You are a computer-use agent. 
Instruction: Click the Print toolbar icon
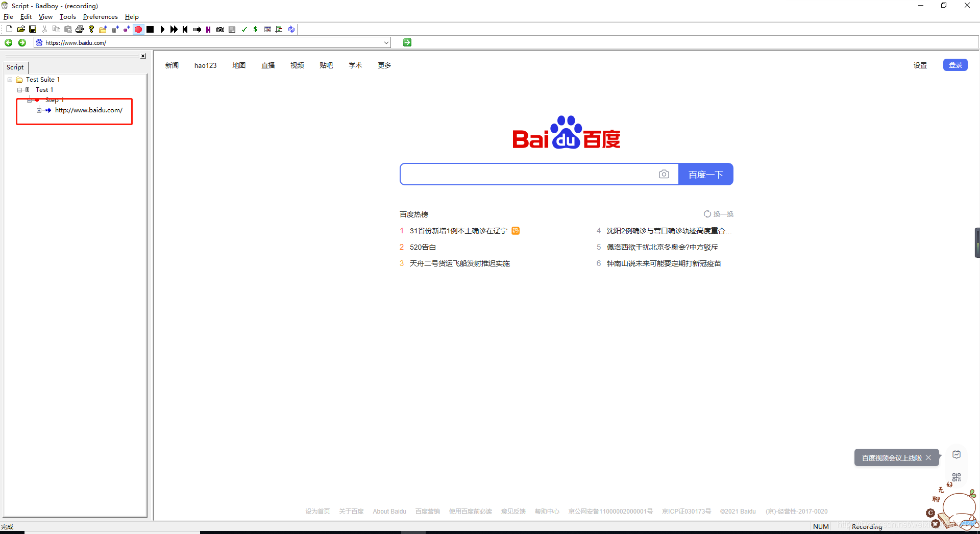pos(80,30)
